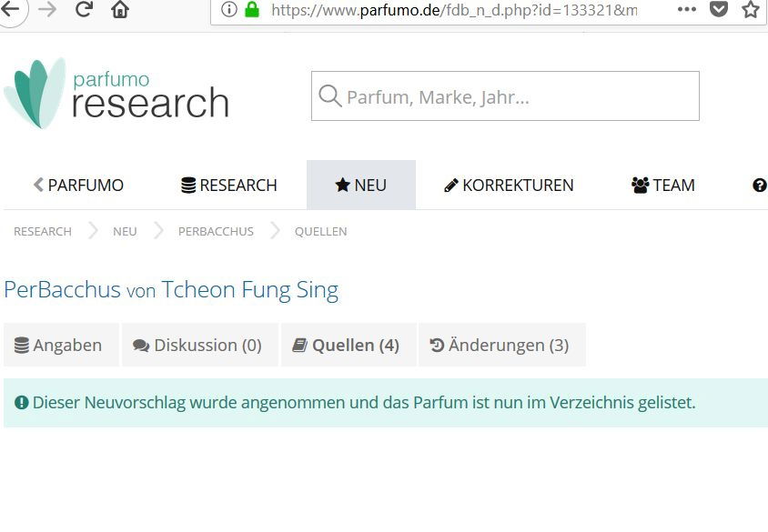Open the page actions three-dot menu
Image resolution: width=768 pixels, height=532 pixels.
pyautogui.click(x=687, y=9)
